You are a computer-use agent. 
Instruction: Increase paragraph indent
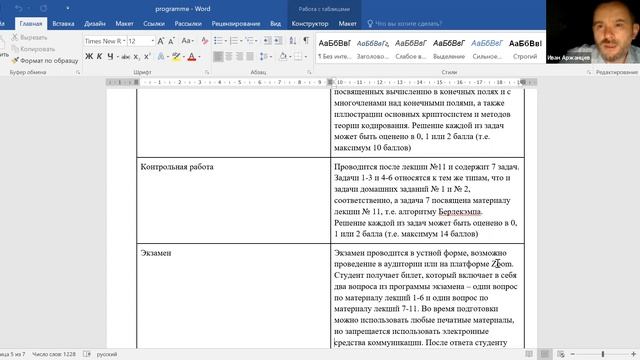(x=278, y=40)
